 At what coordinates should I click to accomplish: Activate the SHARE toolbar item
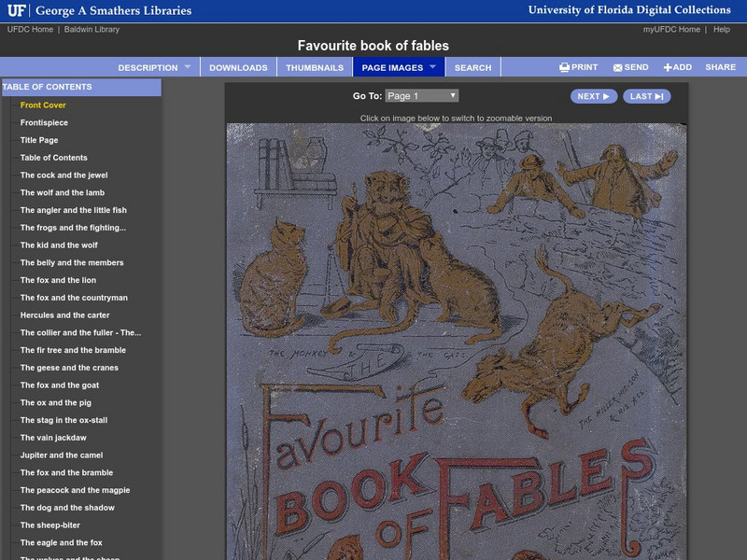point(723,67)
